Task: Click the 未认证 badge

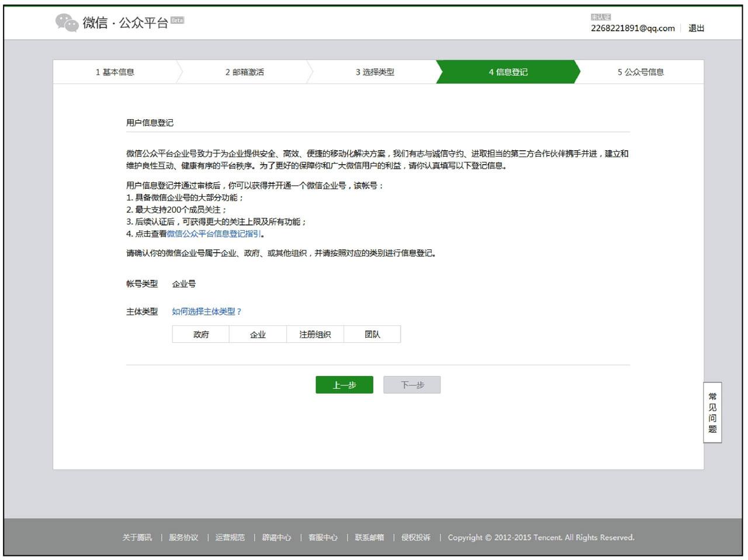Action: pos(601,17)
